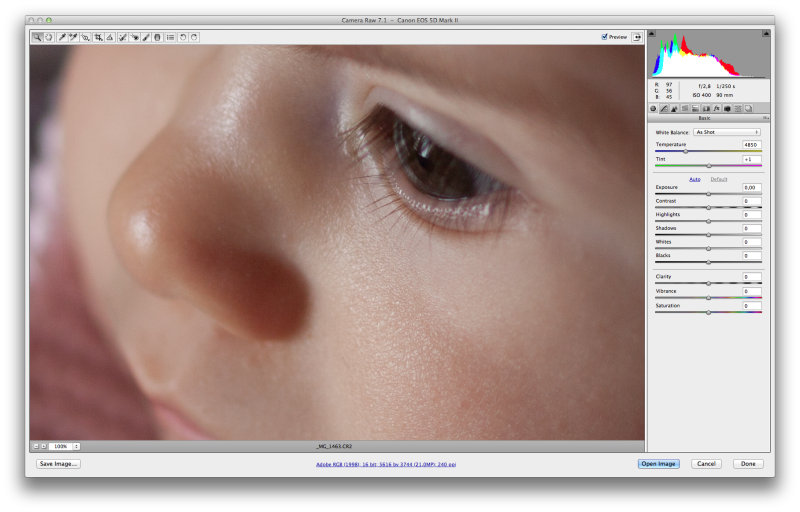Open the White Balance 'As Shot' dropdown
Screen dimensions: 800x512
pos(727,132)
